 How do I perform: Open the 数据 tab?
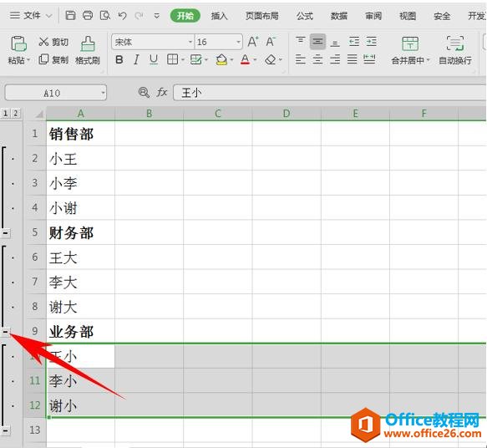338,16
